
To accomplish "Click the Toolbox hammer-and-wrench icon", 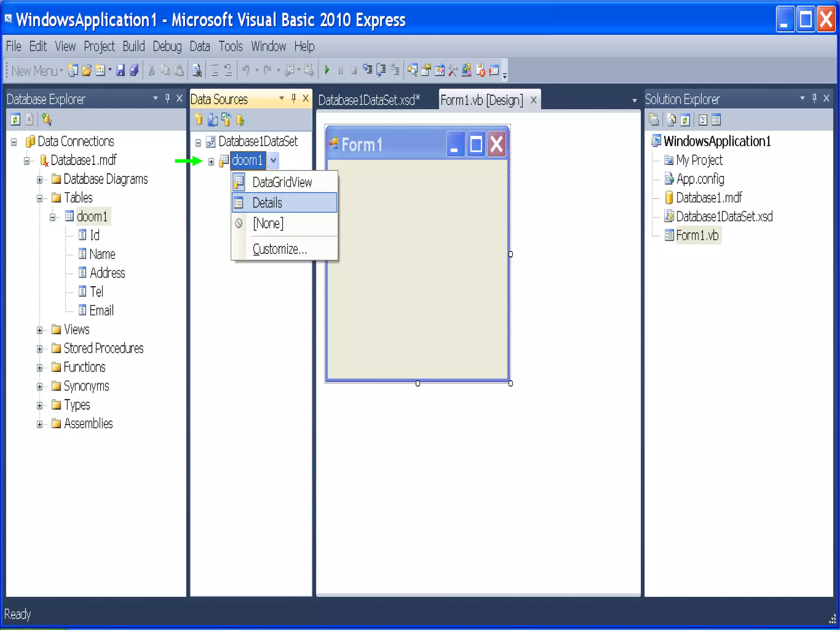I will [x=453, y=70].
